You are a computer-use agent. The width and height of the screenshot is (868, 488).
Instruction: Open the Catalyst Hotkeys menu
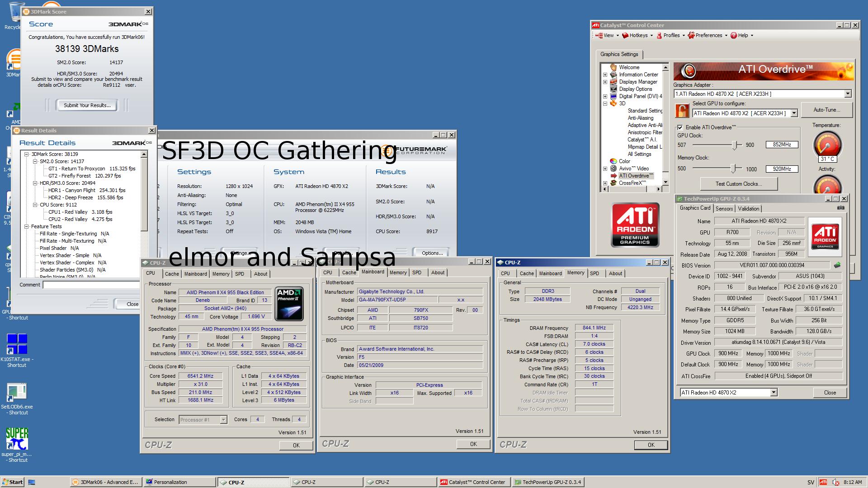tap(637, 35)
